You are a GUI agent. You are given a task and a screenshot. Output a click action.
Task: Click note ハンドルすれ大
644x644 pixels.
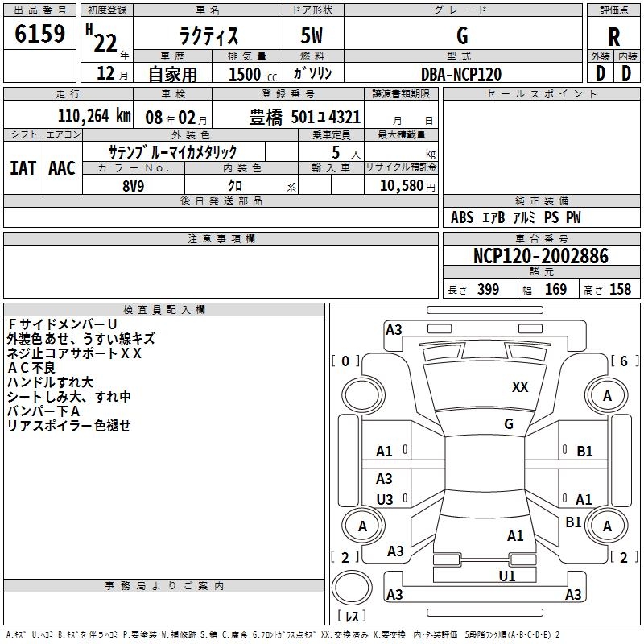50,382
